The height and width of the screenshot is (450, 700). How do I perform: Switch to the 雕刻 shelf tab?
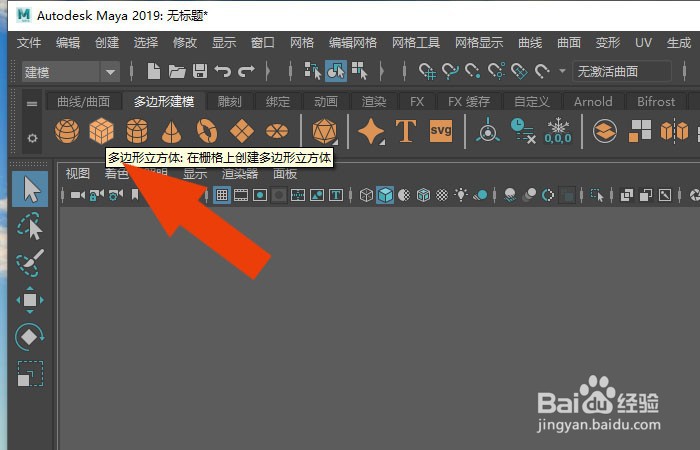click(x=229, y=101)
